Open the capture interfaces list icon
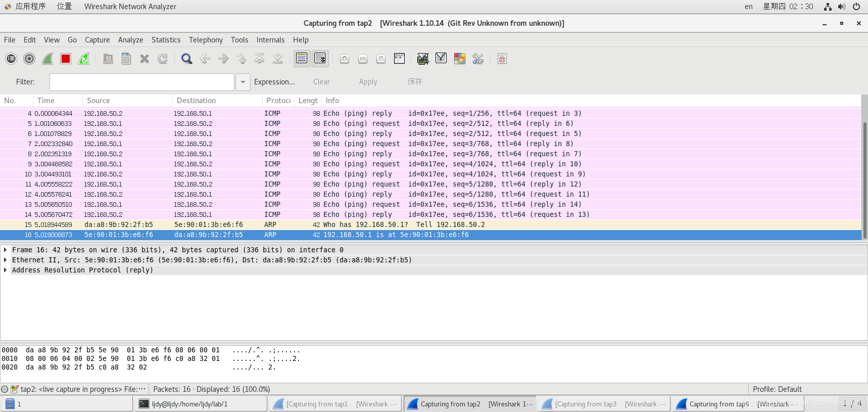Image resolution: width=868 pixels, height=412 pixels. point(11,59)
